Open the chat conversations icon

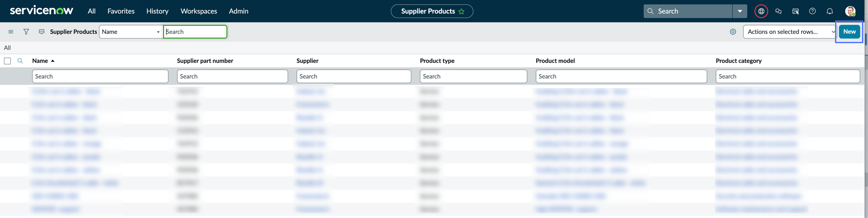tap(779, 11)
